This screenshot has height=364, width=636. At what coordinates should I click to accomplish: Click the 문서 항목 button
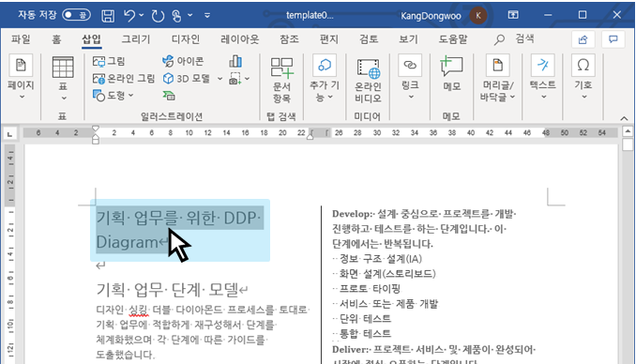point(282,80)
